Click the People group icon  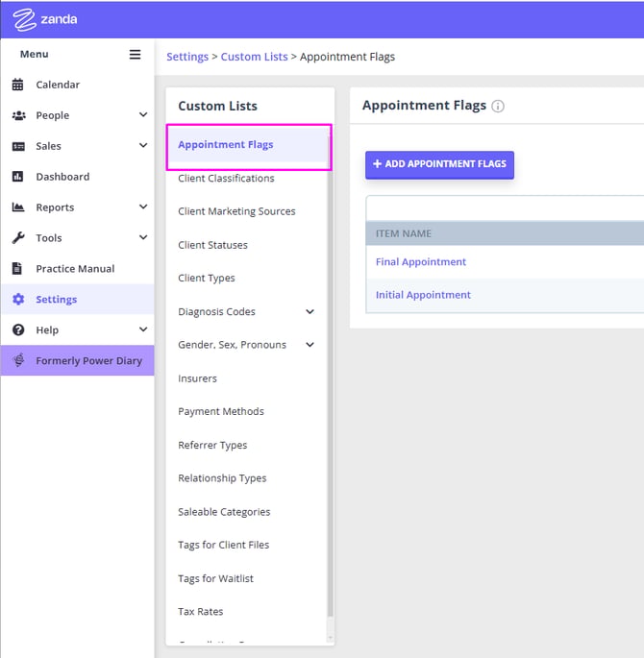click(18, 115)
